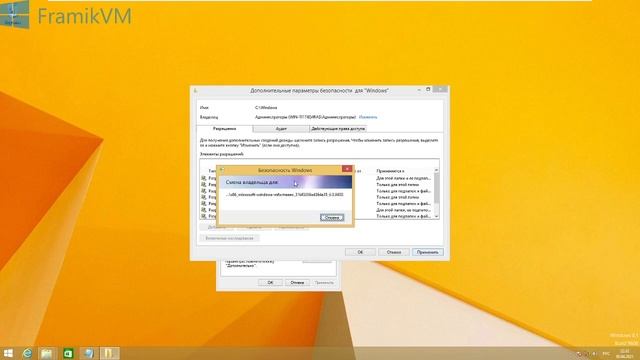Click the РУС language indicator in the tray

tap(606, 353)
